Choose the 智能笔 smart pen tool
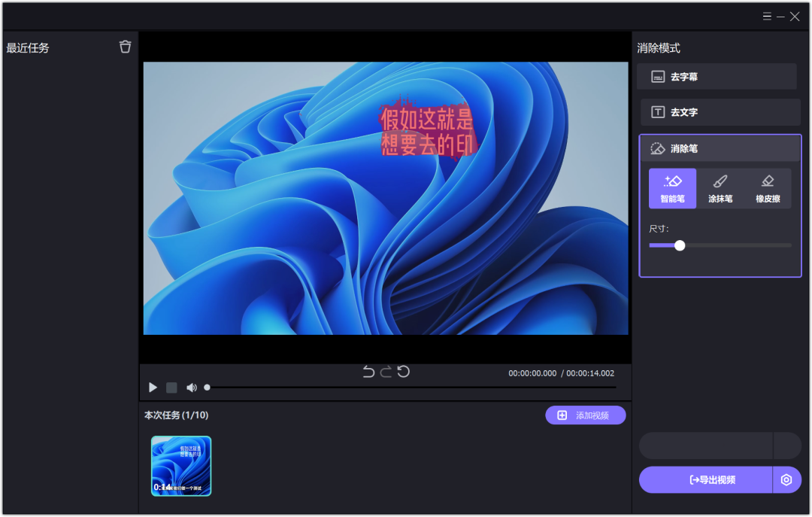This screenshot has height=517, width=812. tap(672, 188)
